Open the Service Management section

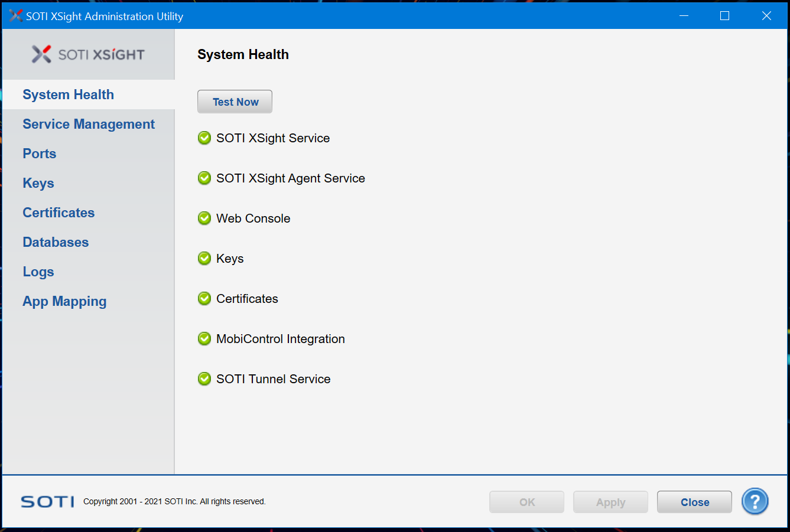pyautogui.click(x=89, y=124)
